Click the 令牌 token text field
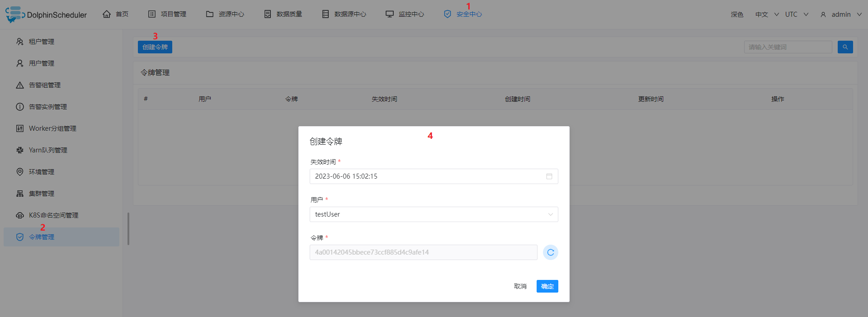Viewport: 868px width, 317px height. [424, 252]
